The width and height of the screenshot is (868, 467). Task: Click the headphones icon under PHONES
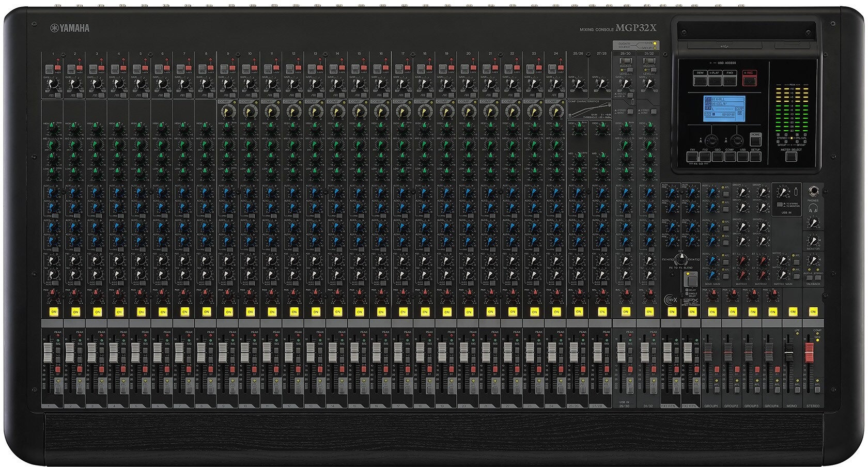[813, 208]
